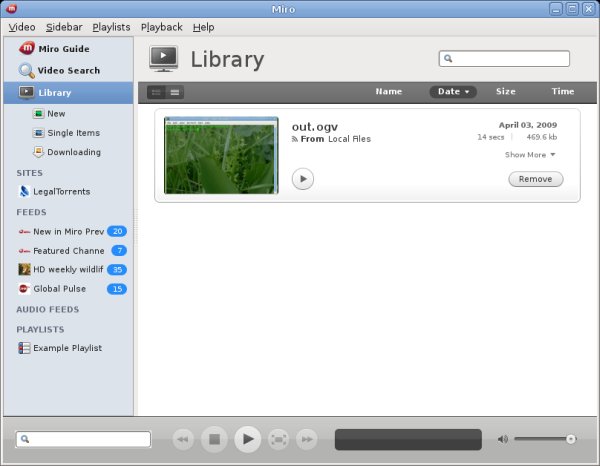This screenshot has width=600, height=466.
Task: Click the LegalTorrents site icon
Action: pyautogui.click(x=24, y=191)
